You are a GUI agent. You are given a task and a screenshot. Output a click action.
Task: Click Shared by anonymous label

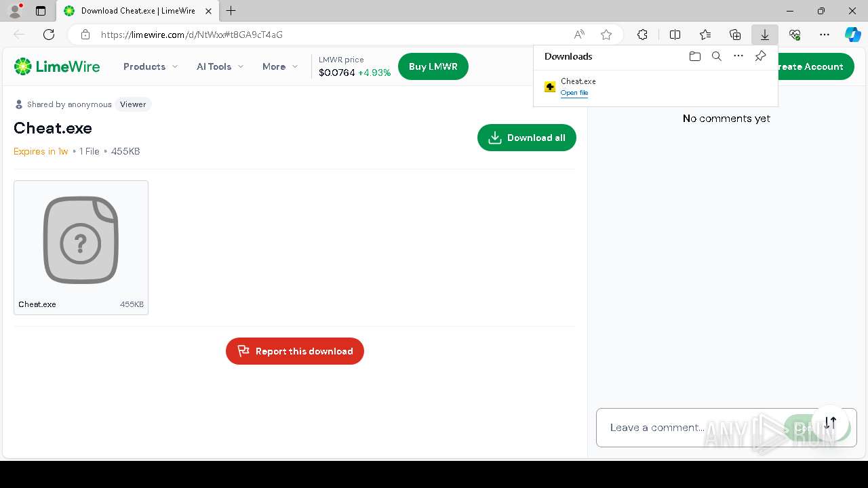[x=69, y=104]
